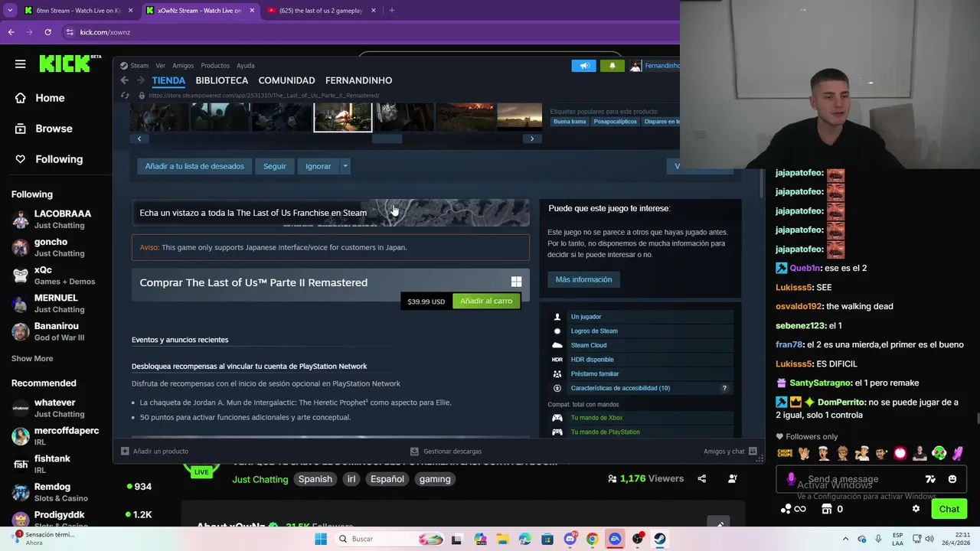The width and height of the screenshot is (980, 551).
Task: Open Discord from Windows taskbar
Action: point(570,539)
